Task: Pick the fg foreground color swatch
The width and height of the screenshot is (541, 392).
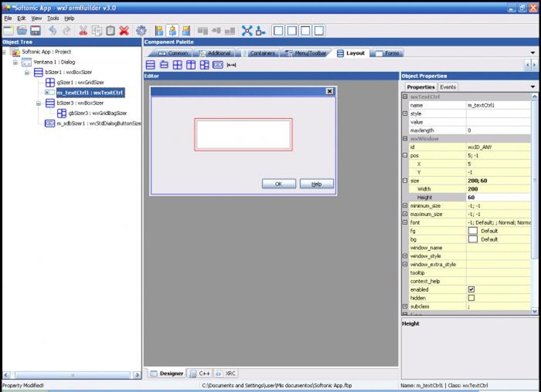Action: pos(473,231)
